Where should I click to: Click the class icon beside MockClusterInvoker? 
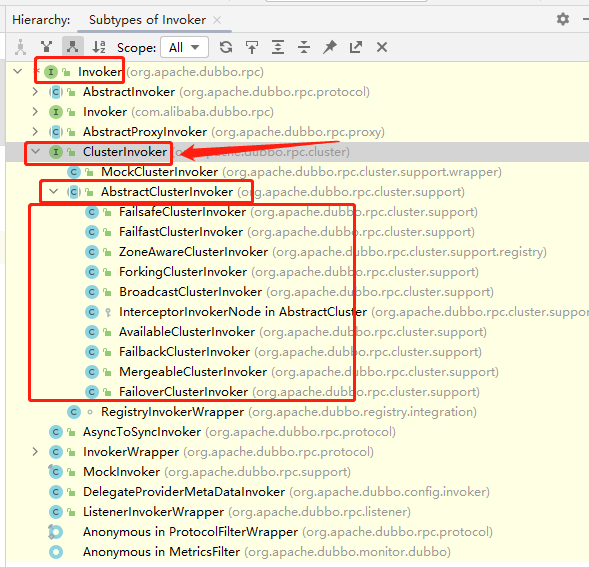pyautogui.click(x=74, y=172)
